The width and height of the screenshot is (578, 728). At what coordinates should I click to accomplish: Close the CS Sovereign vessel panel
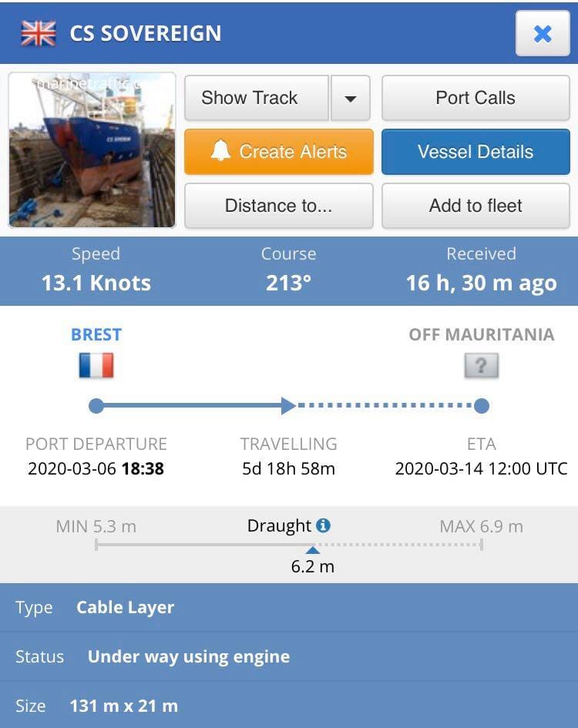tap(543, 33)
